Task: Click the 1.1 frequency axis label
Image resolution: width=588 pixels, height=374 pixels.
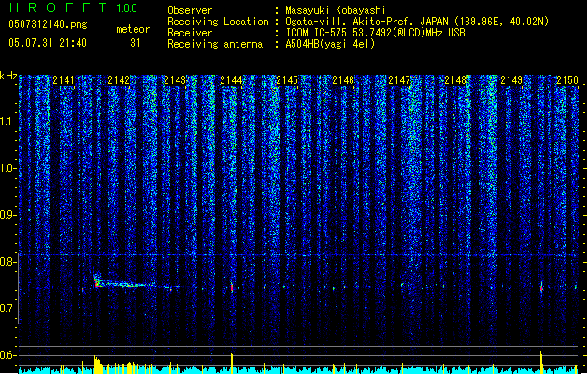Action: coord(8,122)
